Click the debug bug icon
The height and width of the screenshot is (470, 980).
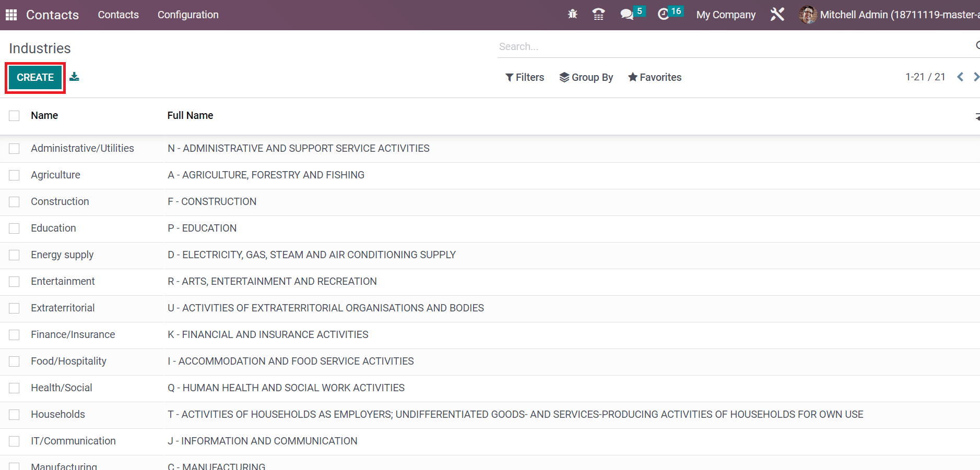click(573, 14)
